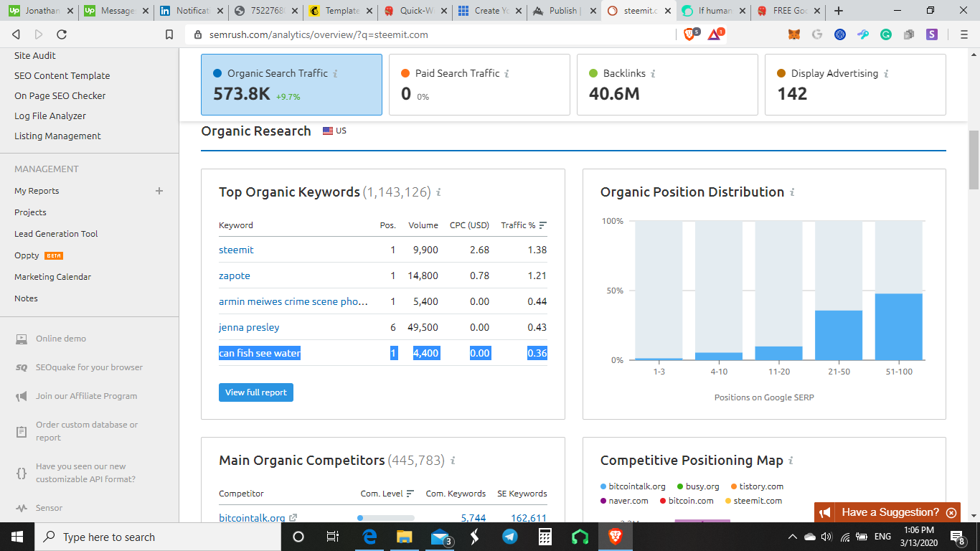The image size is (980, 551).
Task: Select the Backlinks overview tab
Action: tap(667, 84)
